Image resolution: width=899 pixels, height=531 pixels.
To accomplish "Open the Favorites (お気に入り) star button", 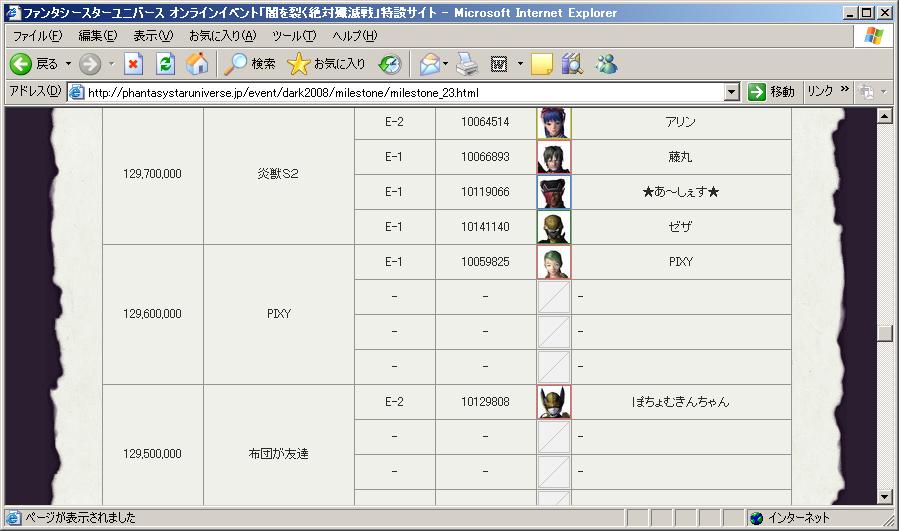I will [326, 64].
